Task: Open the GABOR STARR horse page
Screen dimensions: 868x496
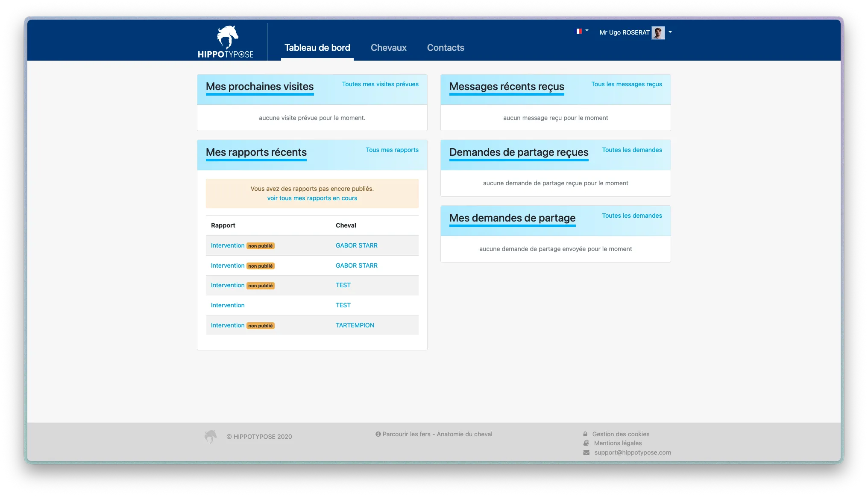Action: pyautogui.click(x=356, y=245)
